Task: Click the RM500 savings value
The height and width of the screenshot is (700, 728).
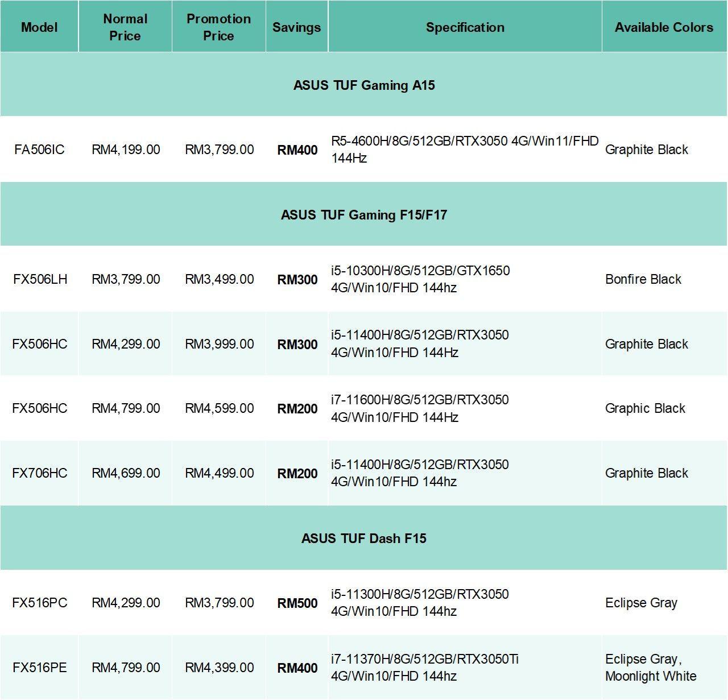Action: pos(297,603)
